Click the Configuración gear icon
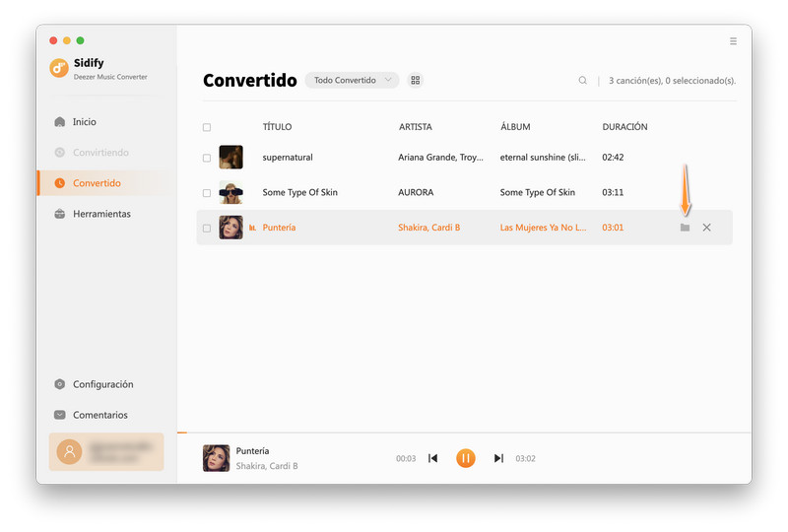Viewport: 788px width, 532px height. 60,384
